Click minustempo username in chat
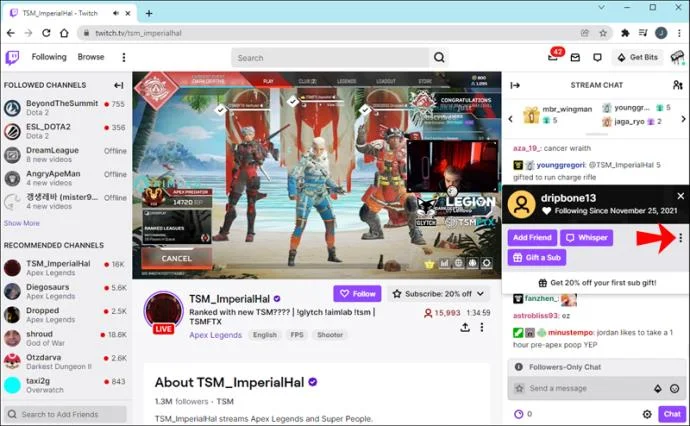 point(570,333)
